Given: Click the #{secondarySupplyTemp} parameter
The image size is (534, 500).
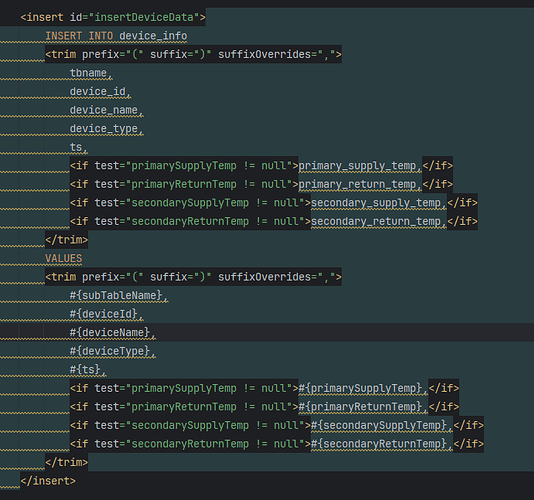Looking at the screenshot, I should tap(381, 425).
